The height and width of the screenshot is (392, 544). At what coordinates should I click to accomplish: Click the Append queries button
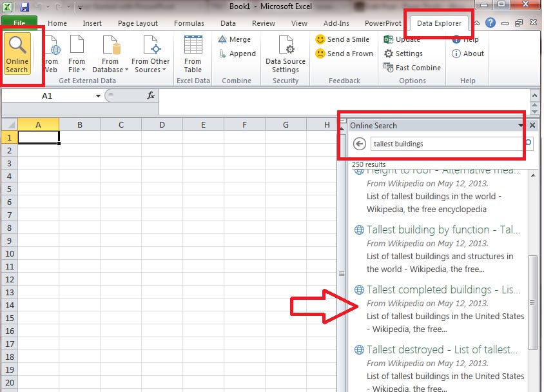point(237,54)
